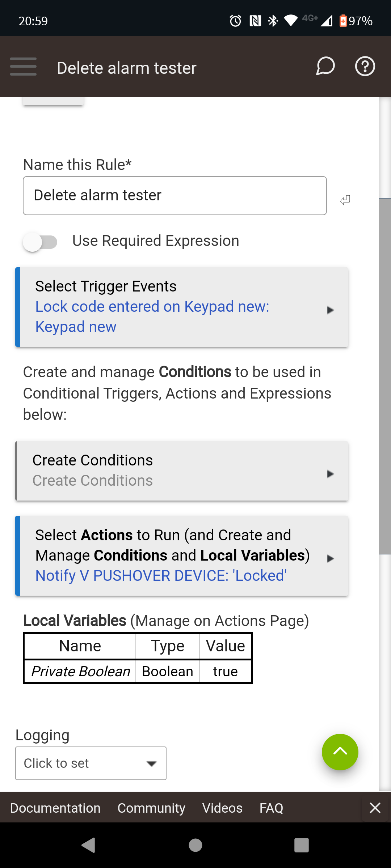
Task: Click the page's vertical scrollbar thumb
Action: [x=384, y=376]
